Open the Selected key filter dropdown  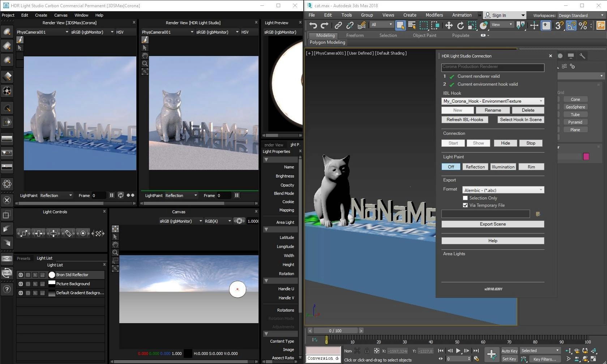tap(540, 351)
